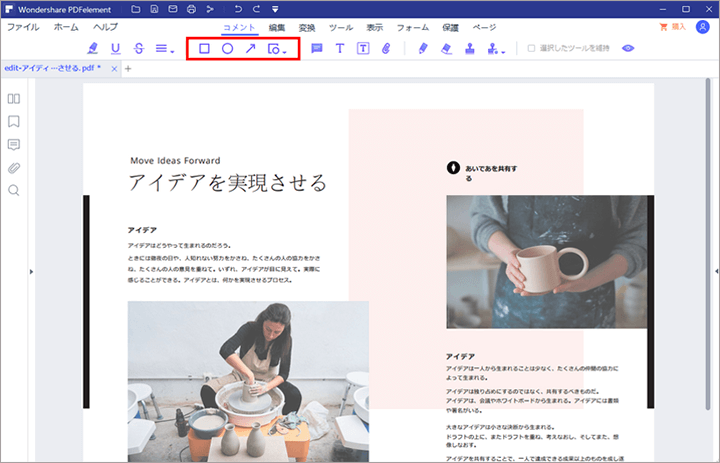Select the Arrow drawing tool
This screenshot has height=463, width=720.
click(x=250, y=48)
